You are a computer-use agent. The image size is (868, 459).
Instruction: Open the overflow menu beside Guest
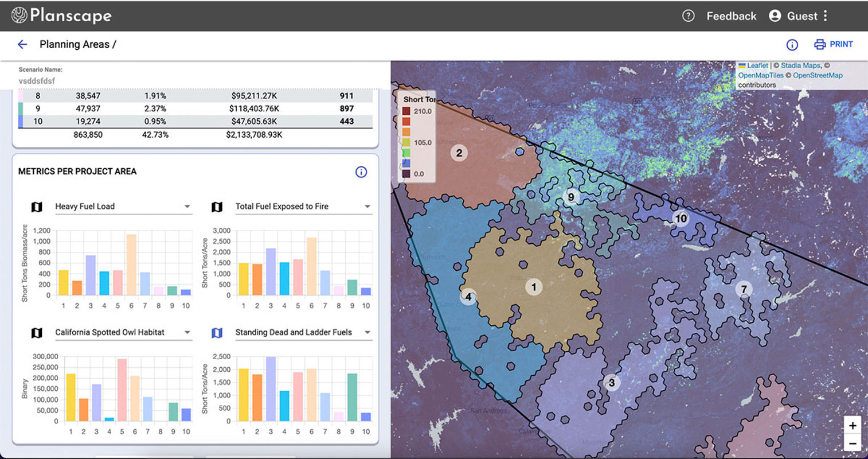coord(824,15)
